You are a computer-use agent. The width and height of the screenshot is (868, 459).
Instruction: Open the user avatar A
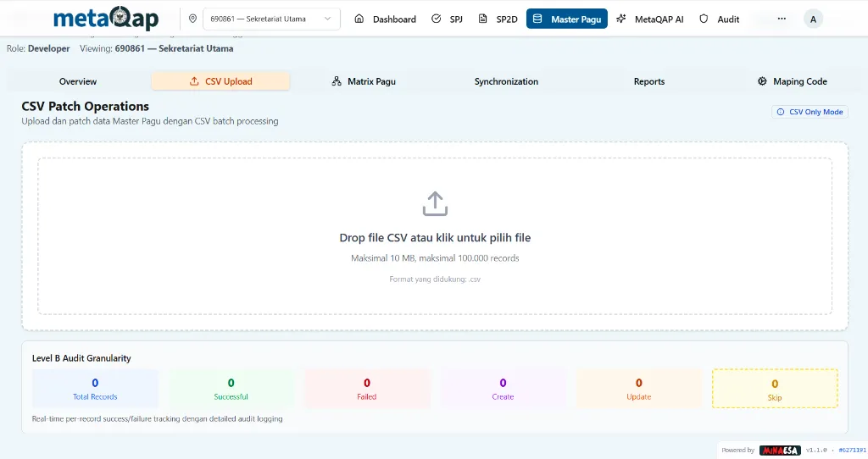(x=813, y=19)
